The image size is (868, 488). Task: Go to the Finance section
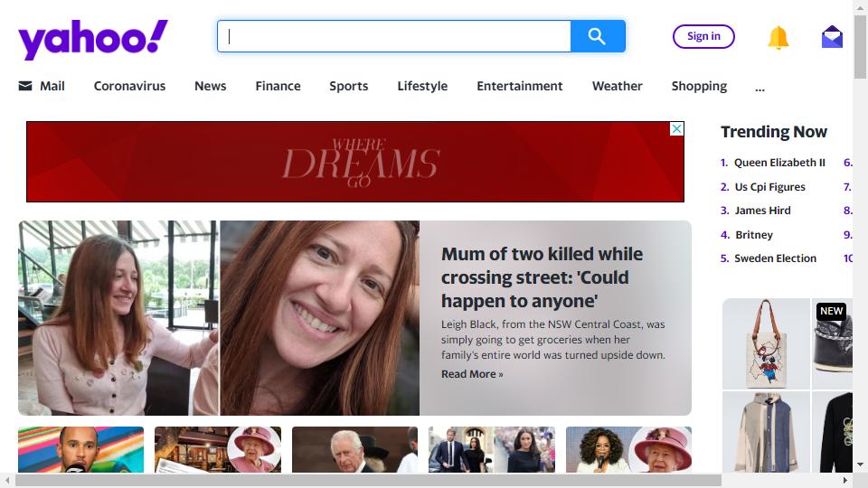pos(278,86)
